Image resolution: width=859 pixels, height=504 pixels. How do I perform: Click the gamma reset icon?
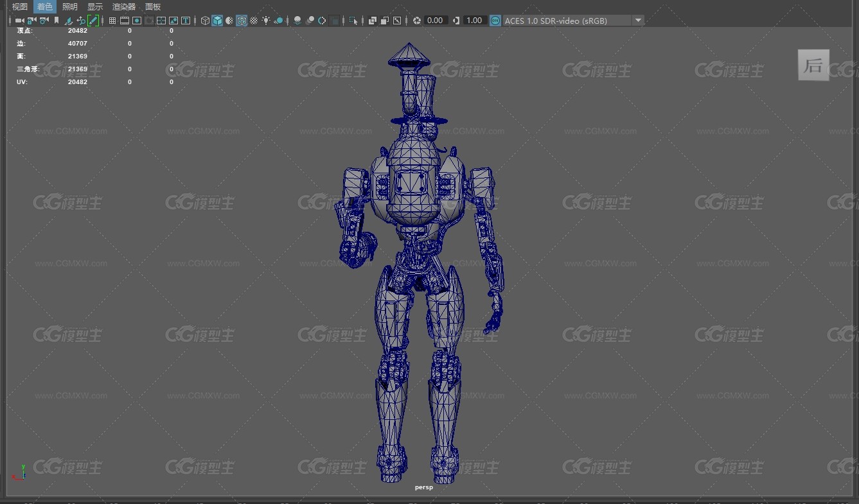coord(456,21)
